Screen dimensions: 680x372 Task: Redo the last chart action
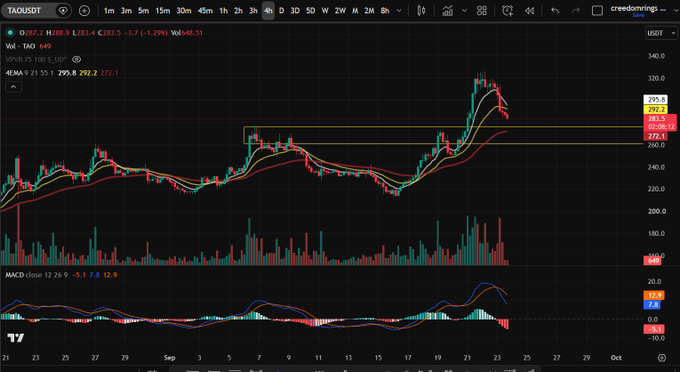tap(575, 11)
